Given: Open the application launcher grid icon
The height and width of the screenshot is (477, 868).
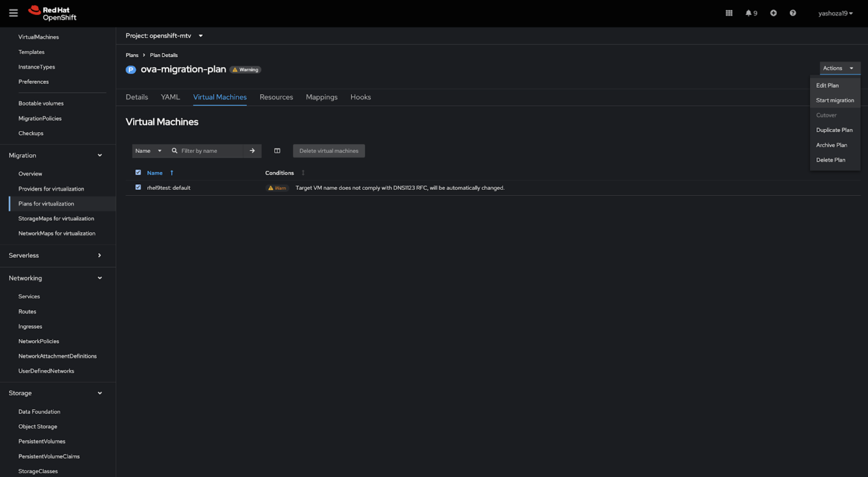Looking at the screenshot, I should [x=729, y=13].
